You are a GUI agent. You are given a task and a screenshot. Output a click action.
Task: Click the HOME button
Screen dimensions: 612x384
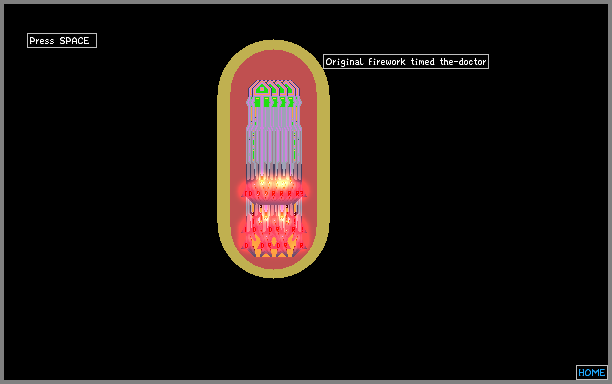(592, 372)
